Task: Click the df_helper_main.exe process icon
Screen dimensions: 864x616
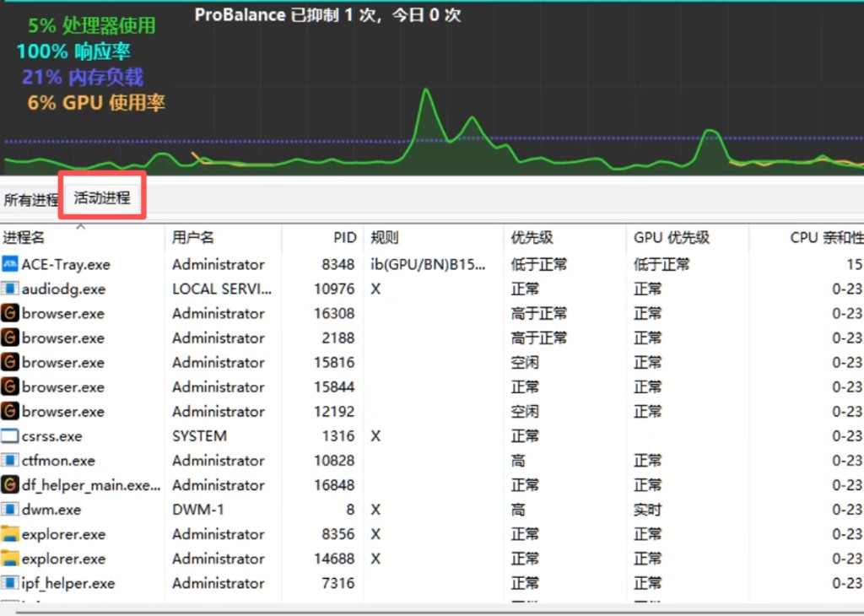Action: pos(10,485)
